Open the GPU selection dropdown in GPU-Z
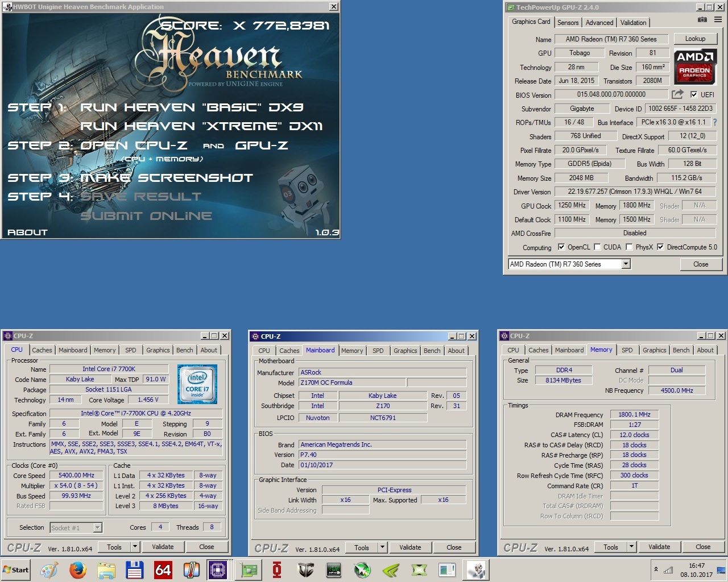 tap(626, 264)
